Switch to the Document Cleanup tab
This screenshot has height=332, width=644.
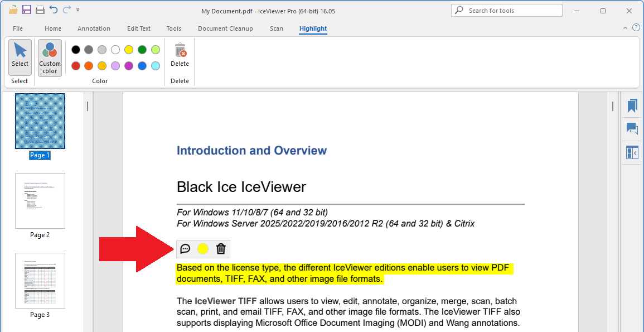click(225, 28)
